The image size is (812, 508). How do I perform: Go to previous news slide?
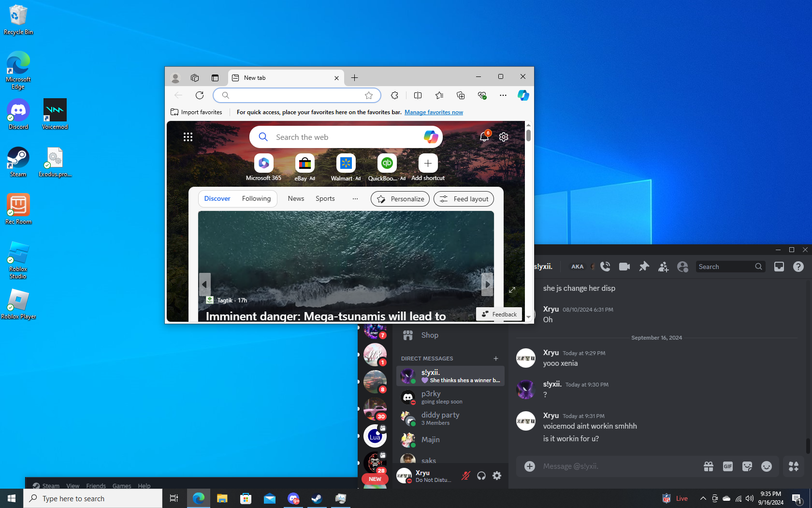204,284
